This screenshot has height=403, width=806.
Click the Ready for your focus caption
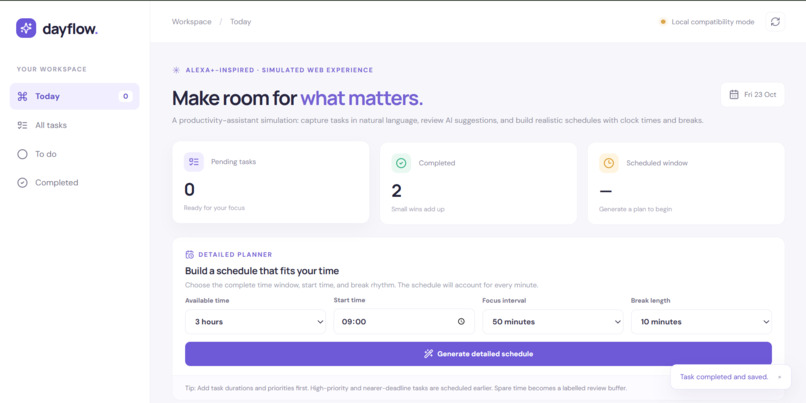[214, 208]
